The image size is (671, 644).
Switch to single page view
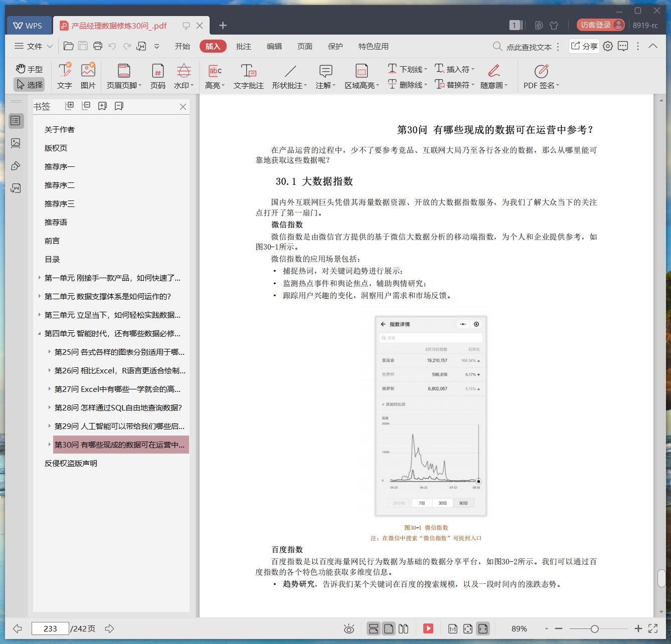(x=389, y=628)
